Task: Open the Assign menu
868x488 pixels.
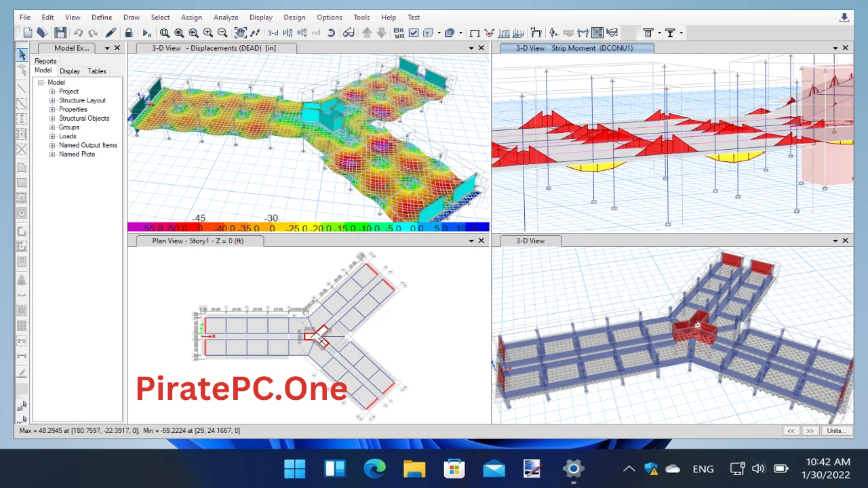Action: tap(191, 17)
